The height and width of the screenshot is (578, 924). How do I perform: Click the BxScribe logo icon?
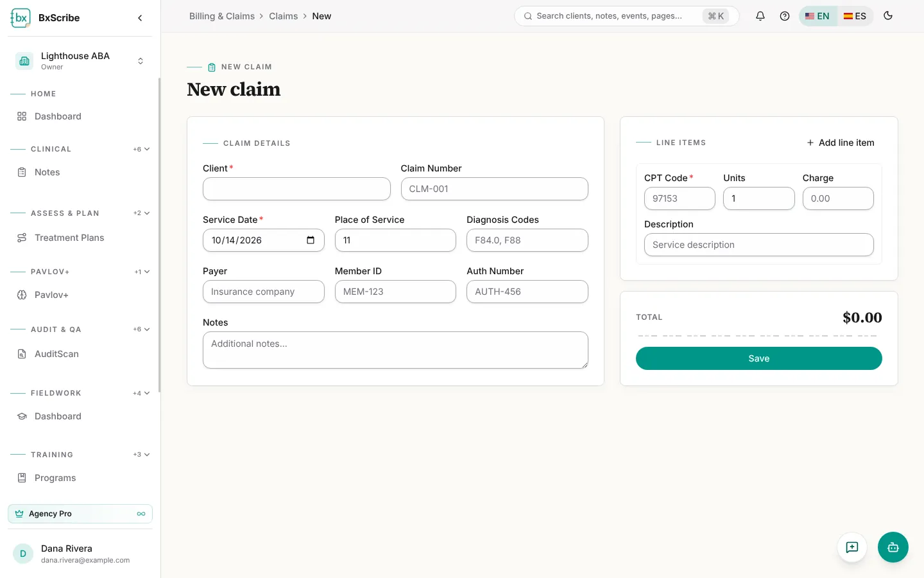pyautogui.click(x=21, y=18)
